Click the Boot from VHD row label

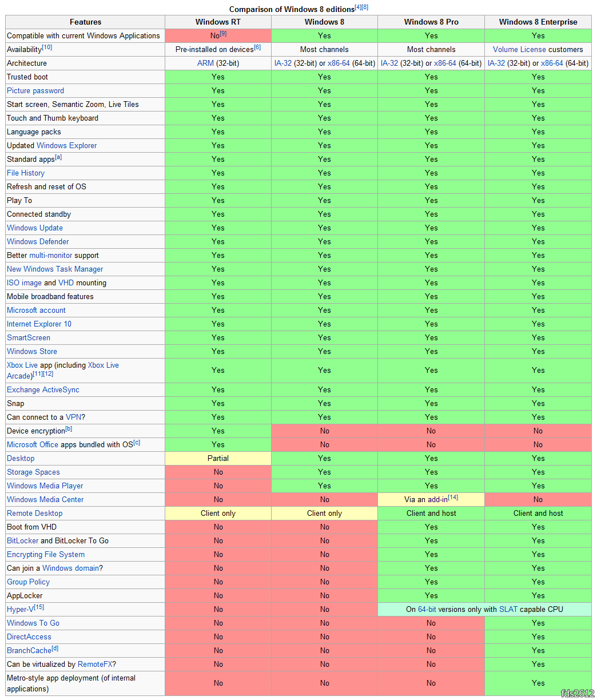[31, 527]
